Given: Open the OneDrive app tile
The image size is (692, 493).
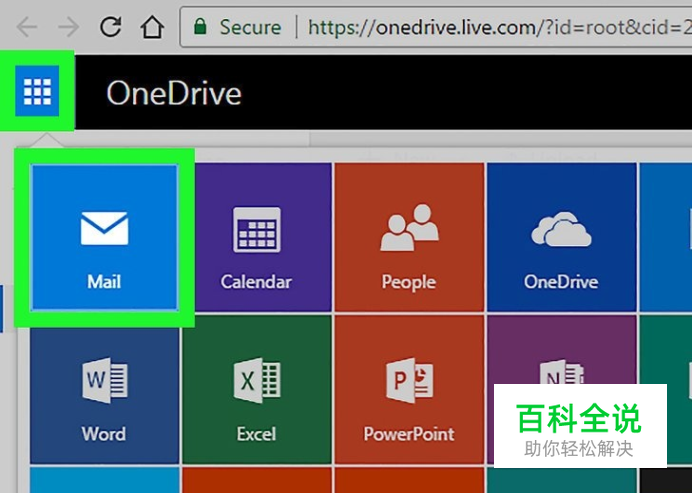Looking at the screenshot, I should pyautogui.click(x=561, y=237).
